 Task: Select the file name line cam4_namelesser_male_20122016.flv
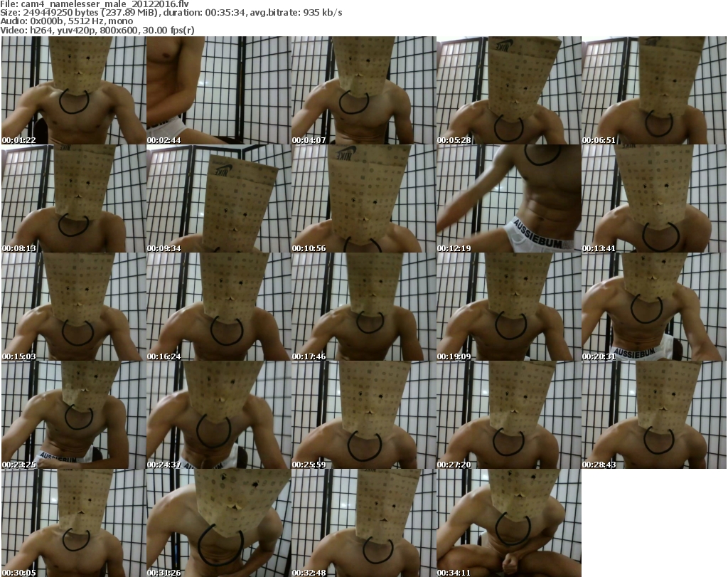tap(95, 4)
